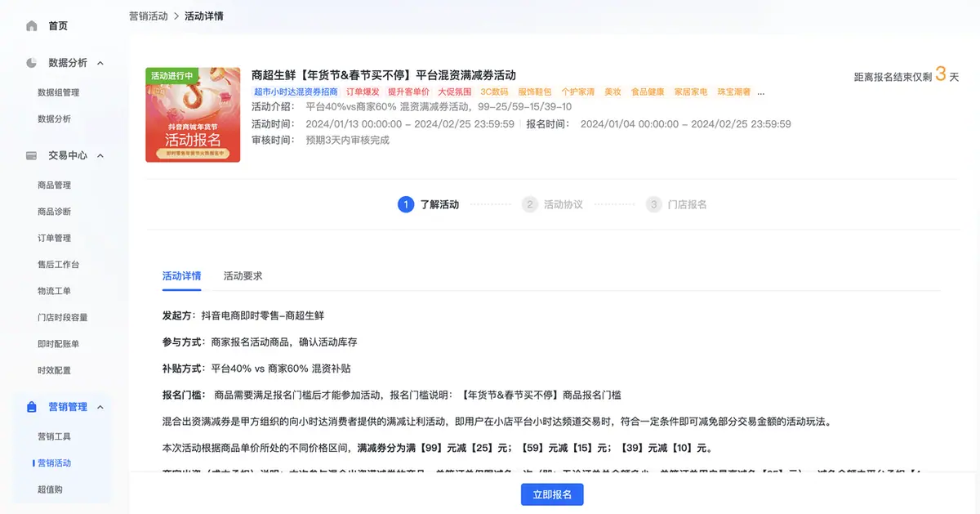
Task: Click the 立即报名 button
Action: coord(552,494)
